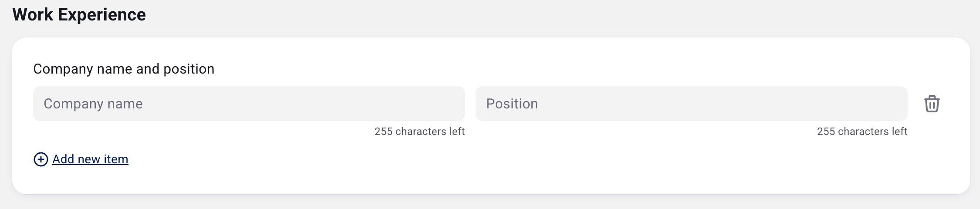Place cursor in the Company name box

point(249,104)
